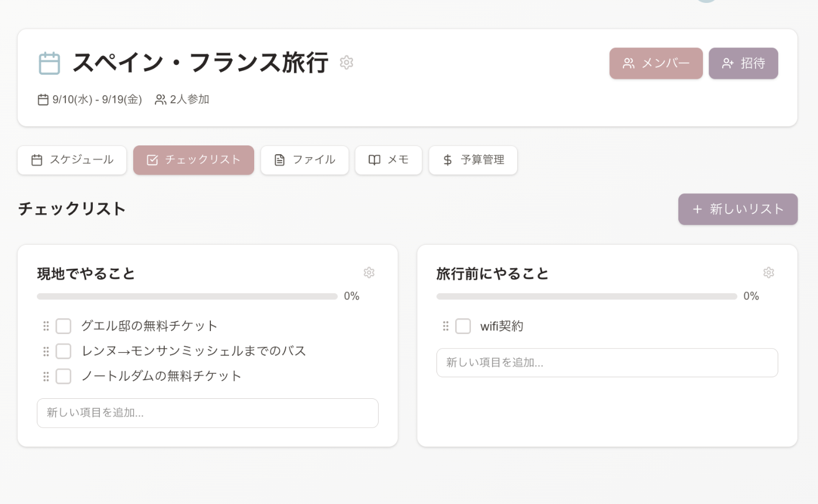The width and height of the screenshot is (818, 504).
Task: Focus new item field under 旅行前にやること
Action: point(607,363)
